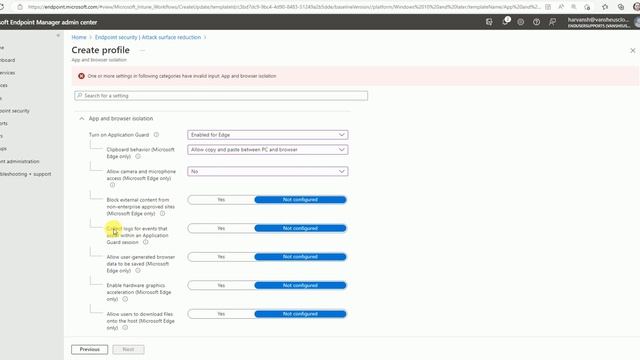Set Allow user-generated browser data to Yes
This screenshot has width=640, height=360.
click(x=221, y=257)
